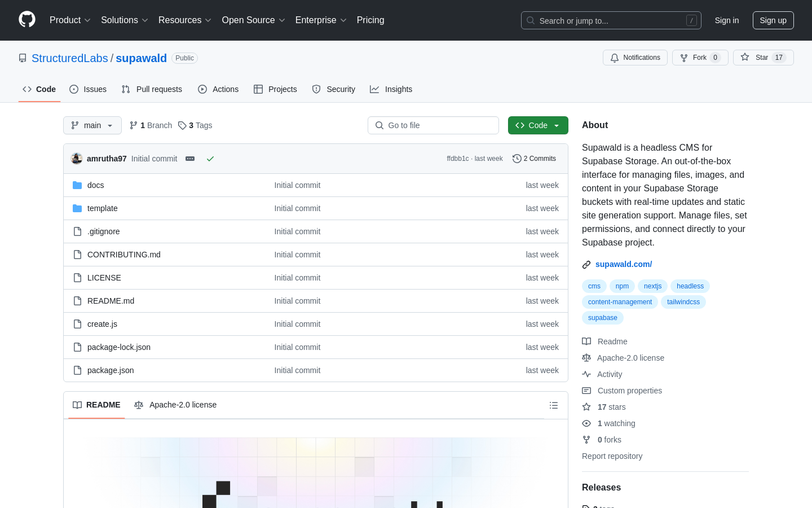Open the README outline list icon
This screenshot has height=508, width=812.
click(x=554, y=405)
